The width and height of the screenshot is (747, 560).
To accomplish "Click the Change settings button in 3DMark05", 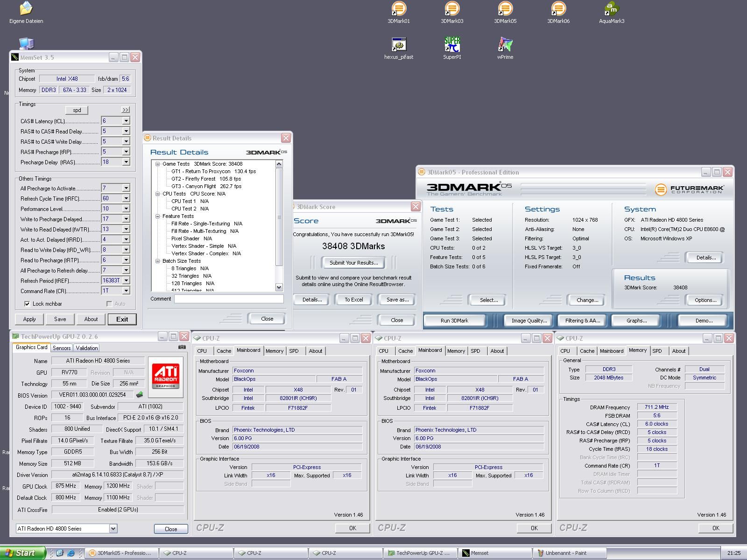I will [587, 300].
